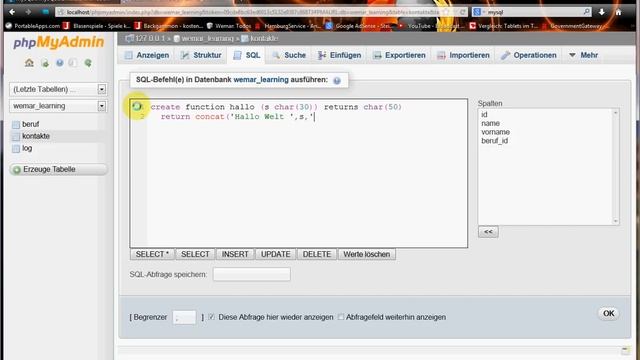The width and height of the screenshot is (640, 360).
Task: Click the kontakte breadcrumb link
Action: click(x=264, y=38)
